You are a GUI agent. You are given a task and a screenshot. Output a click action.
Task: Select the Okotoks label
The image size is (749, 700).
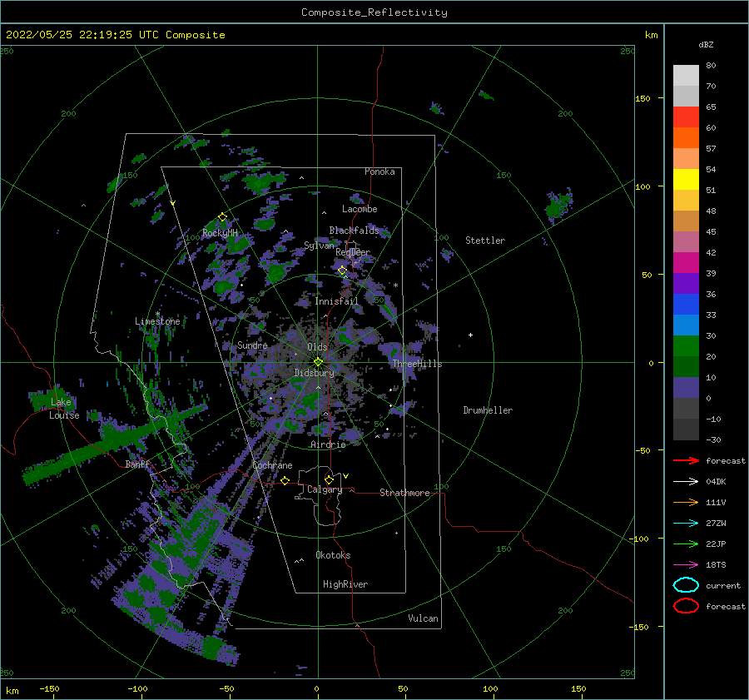333,555
